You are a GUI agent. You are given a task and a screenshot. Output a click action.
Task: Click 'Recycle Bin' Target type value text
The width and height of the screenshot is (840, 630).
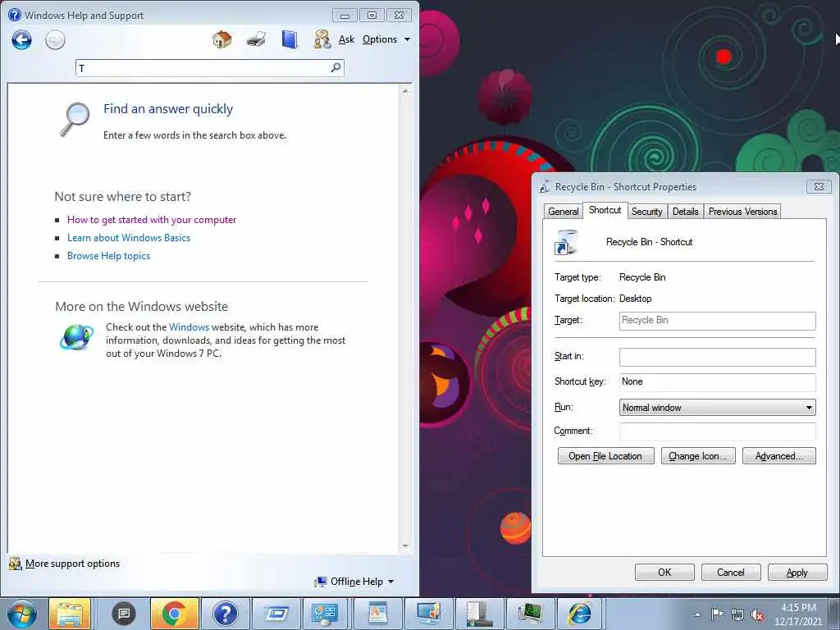[x=642, y=277]
